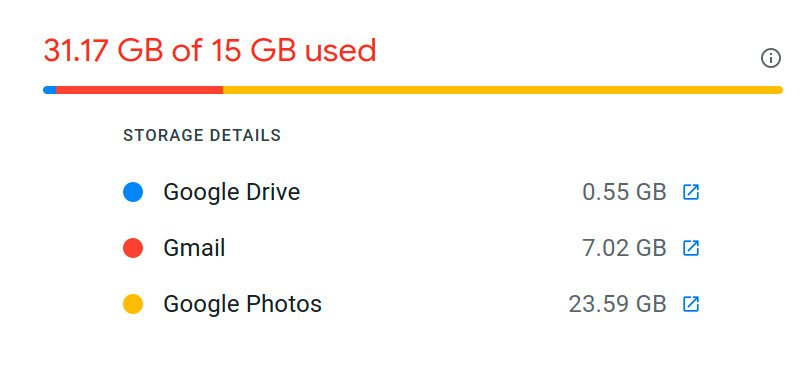Image resolution: width=810 pixels, height=370 pixels.
Task: Select the Google Drive storage row label
Action: (231, 192)
